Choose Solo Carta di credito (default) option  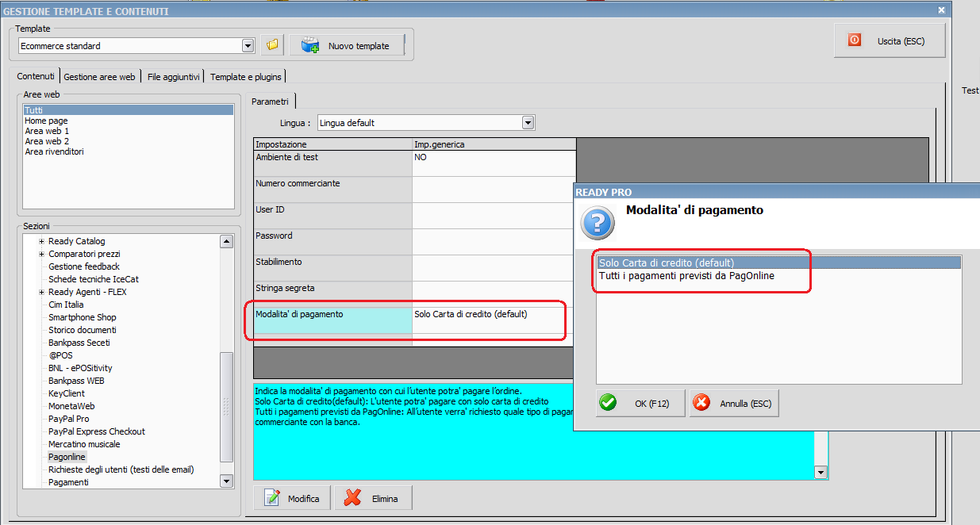pyautogui.click(x=779, y=262)
